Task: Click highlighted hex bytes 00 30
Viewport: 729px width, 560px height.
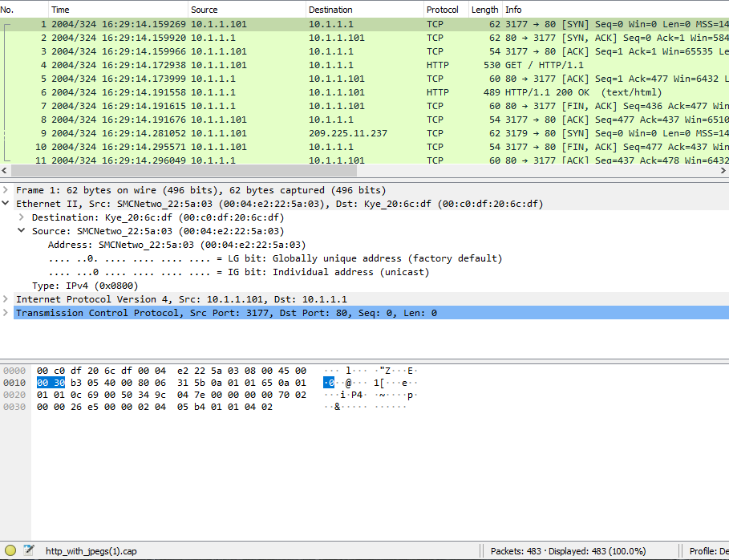Action: point(51,383)
